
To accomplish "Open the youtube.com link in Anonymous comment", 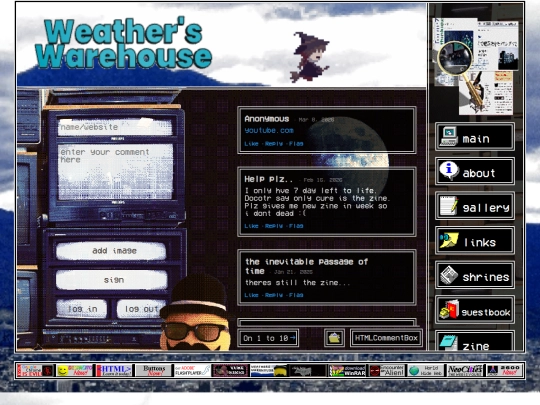I will (x=269, y=131).
